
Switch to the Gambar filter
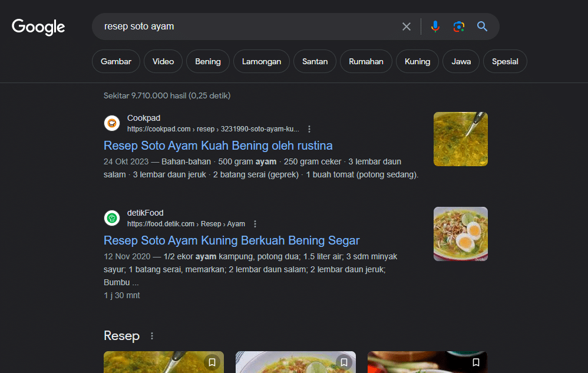click(116, 61)
